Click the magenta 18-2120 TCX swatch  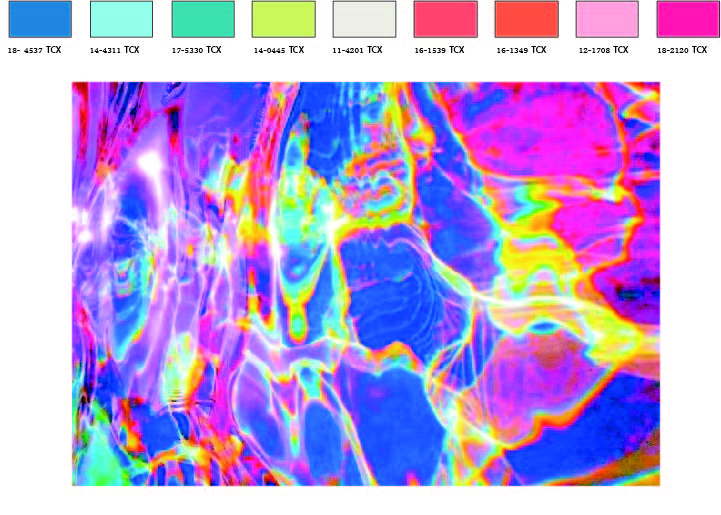coord(688,19)
